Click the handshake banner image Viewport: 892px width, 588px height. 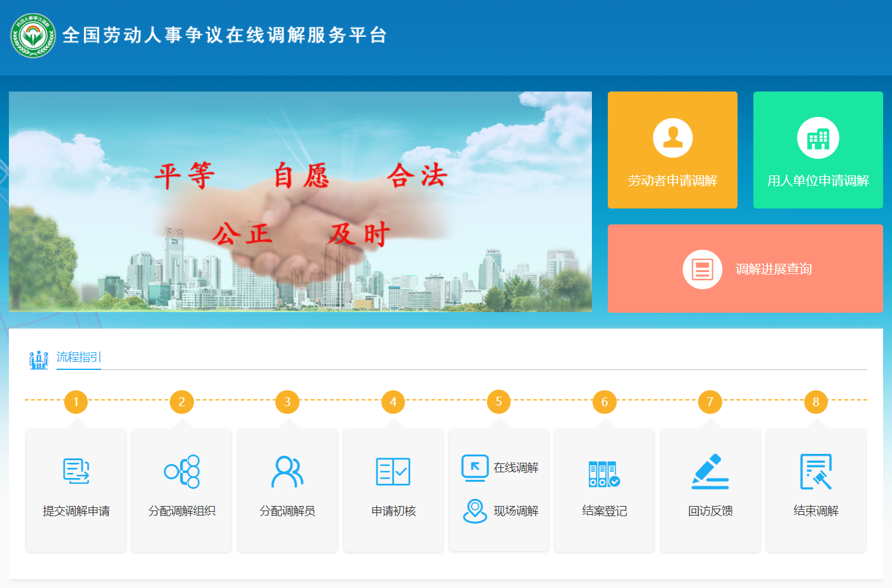pos(300,202)
